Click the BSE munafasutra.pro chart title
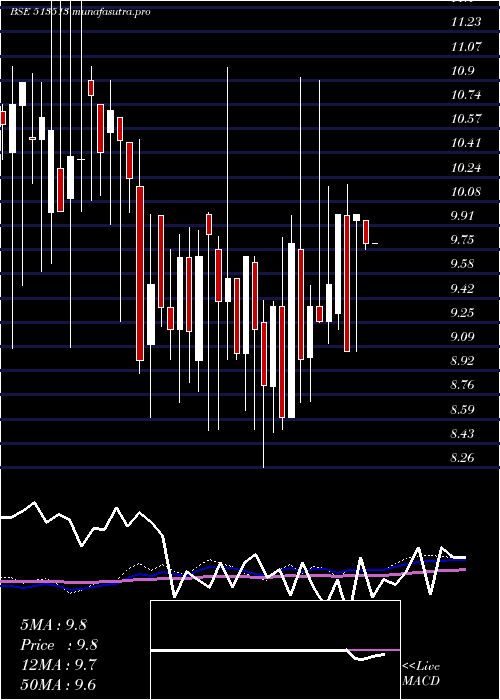The image size is (500, 700). point(80,12)
